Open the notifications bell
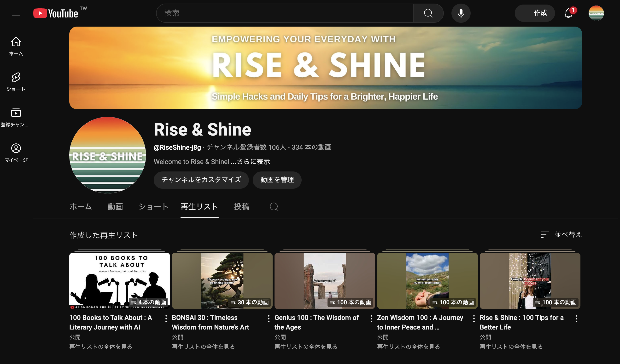 (568, 13)
